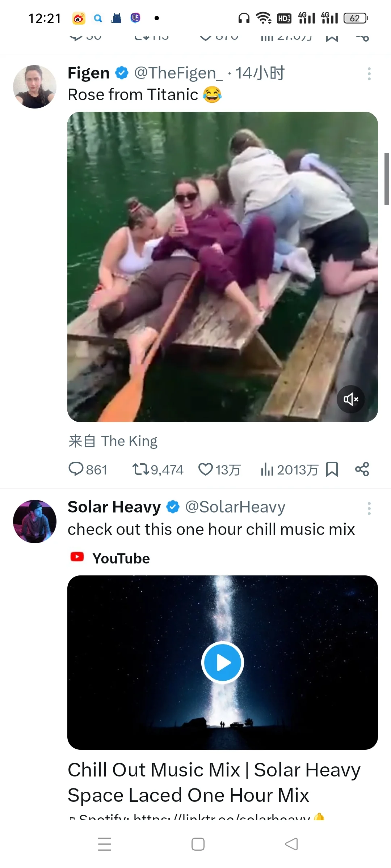Open the Android recent apps menu
Screen dimensions: 391x868
point(105,844)
